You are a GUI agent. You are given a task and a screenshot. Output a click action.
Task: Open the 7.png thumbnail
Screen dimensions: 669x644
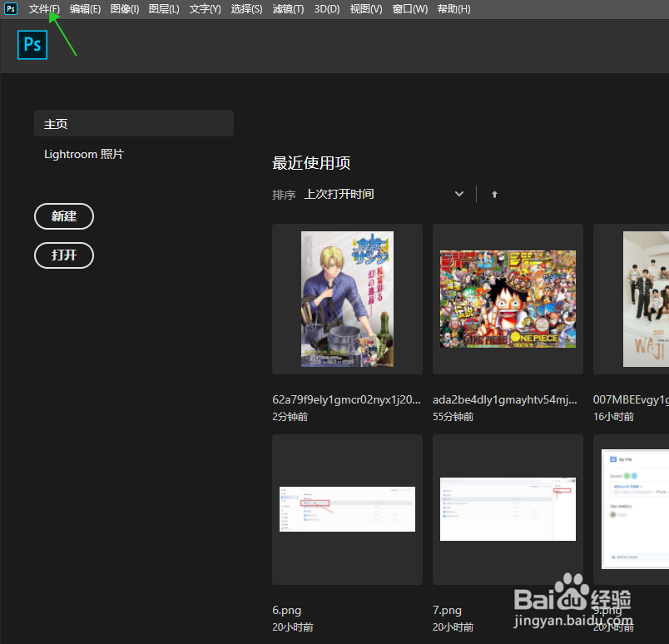(x=508, y=509)
